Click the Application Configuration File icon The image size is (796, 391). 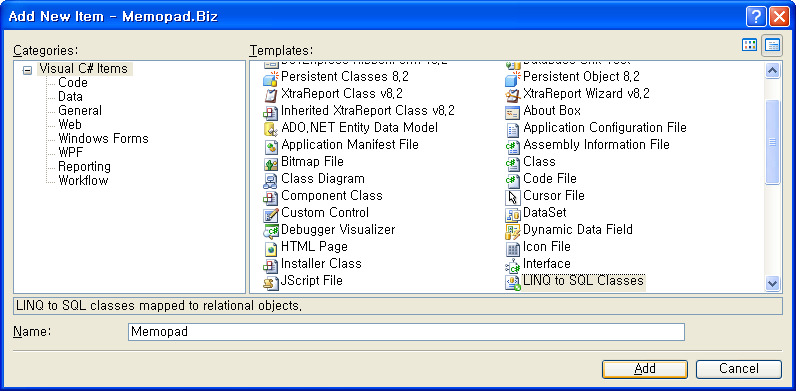point(513,129)
